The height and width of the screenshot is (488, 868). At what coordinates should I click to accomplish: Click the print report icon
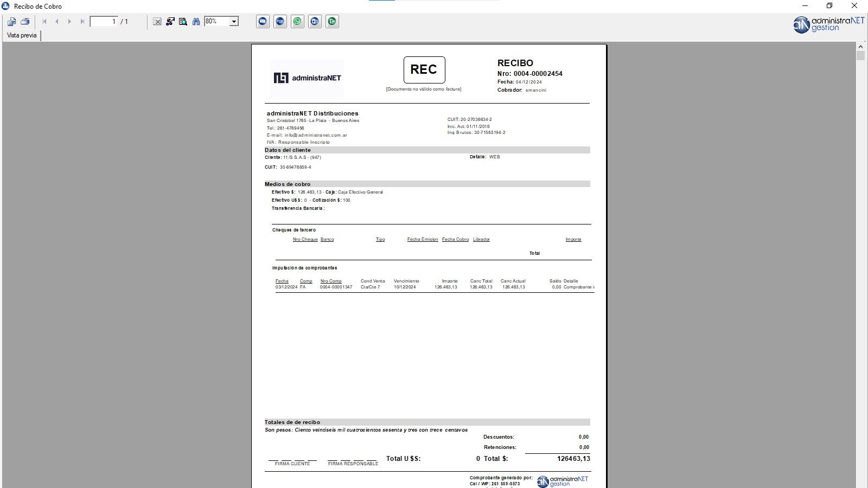tap(25, 22)
